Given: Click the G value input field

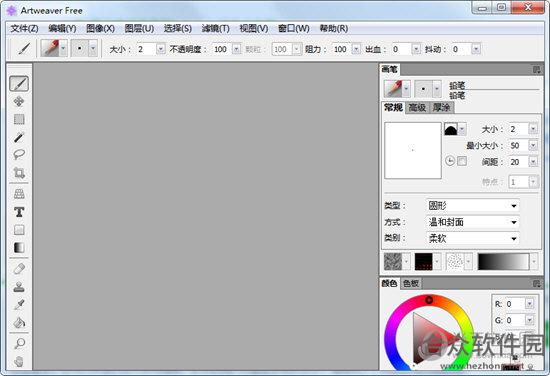Looking at the screenshot, I should (515, 320).
